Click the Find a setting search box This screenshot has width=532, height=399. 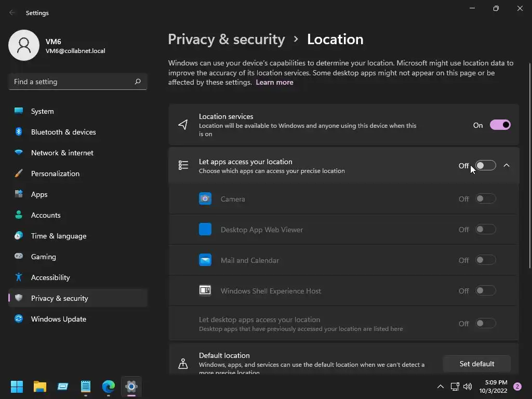coord(73,82)
